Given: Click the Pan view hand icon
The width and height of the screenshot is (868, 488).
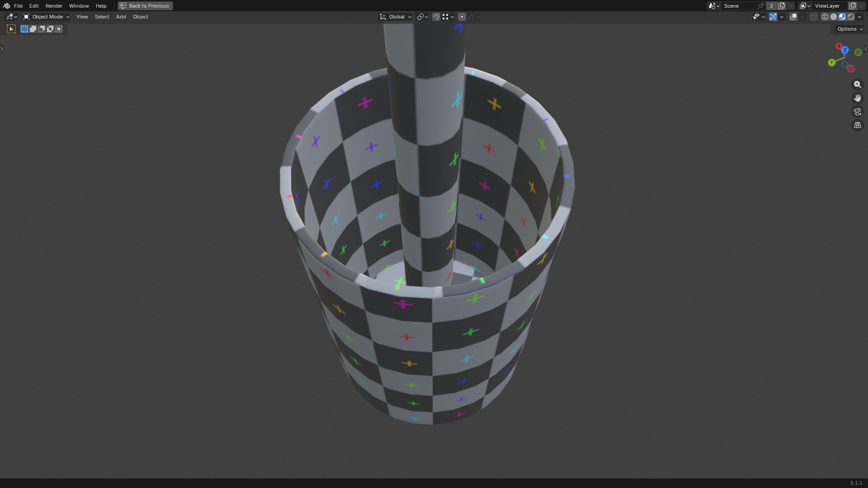Looking at the screenshot, I should tap(858, 98).
